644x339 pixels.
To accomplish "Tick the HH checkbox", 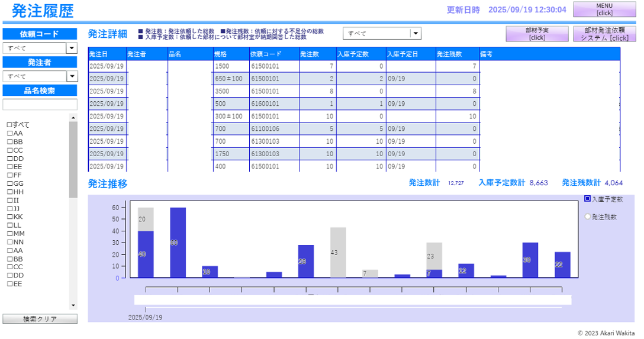I will (9, 192).
